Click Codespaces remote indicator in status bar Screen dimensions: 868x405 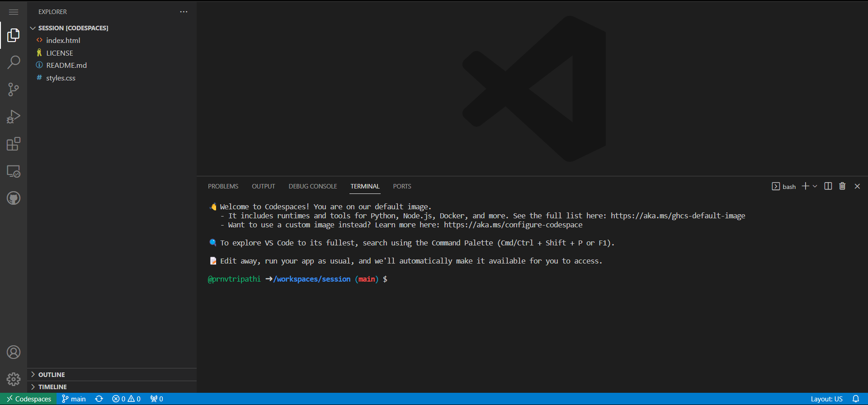(x=29, y=399)
